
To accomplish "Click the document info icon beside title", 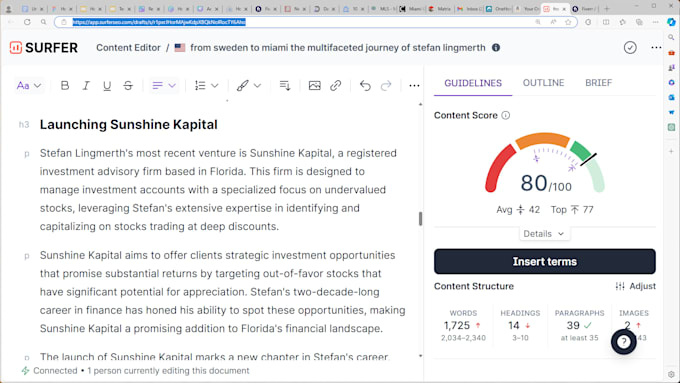I will pyautogui.click(x=496, y=48).
